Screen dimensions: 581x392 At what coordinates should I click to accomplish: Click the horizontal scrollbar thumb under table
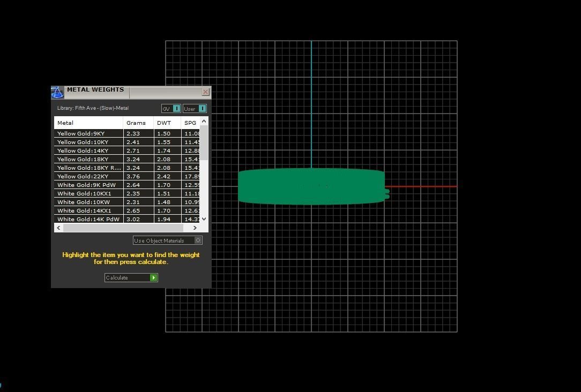coord(123,228)
